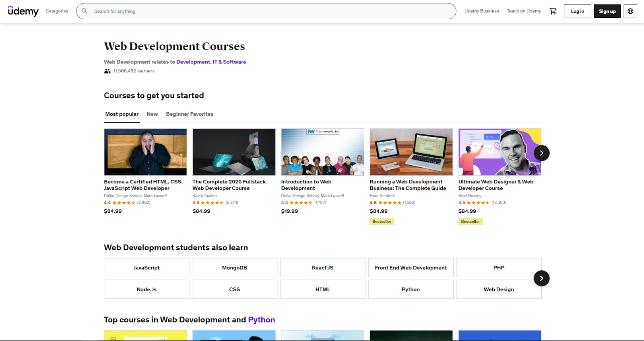Click the Brad Hussey instructor name
Image resolution: width=644 pixels, height=341 pixels.
pos(470,196)
